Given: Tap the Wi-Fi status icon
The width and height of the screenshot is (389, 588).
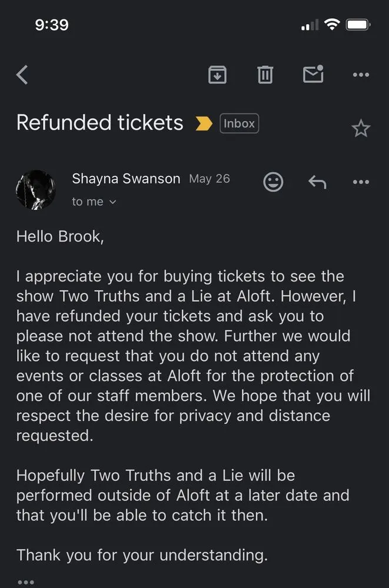Looking at the screenshot, I should click(x=332, y=25).
